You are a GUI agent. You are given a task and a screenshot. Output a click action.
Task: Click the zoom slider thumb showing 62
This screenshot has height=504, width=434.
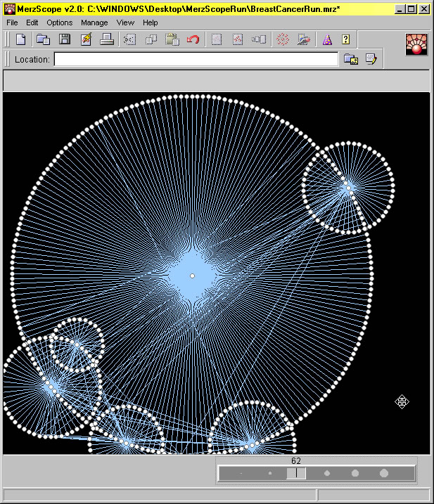point(296,474)
